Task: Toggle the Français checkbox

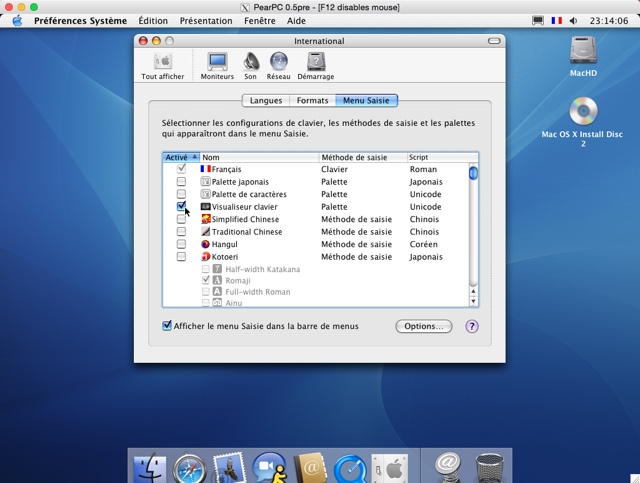Action: [181, 169]
